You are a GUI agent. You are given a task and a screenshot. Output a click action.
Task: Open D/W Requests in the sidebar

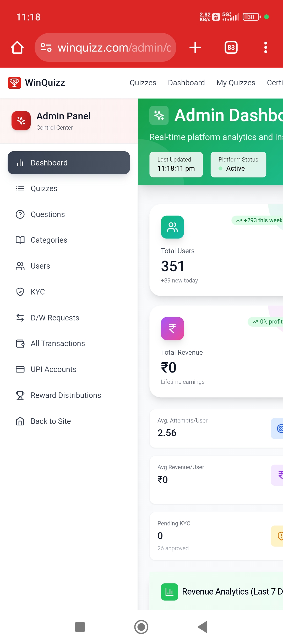click(55, 318)
